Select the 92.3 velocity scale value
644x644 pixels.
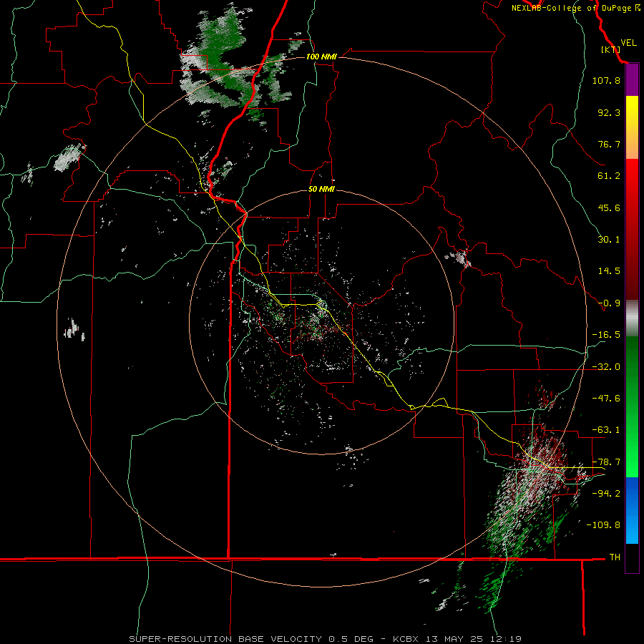coord(609,112)
